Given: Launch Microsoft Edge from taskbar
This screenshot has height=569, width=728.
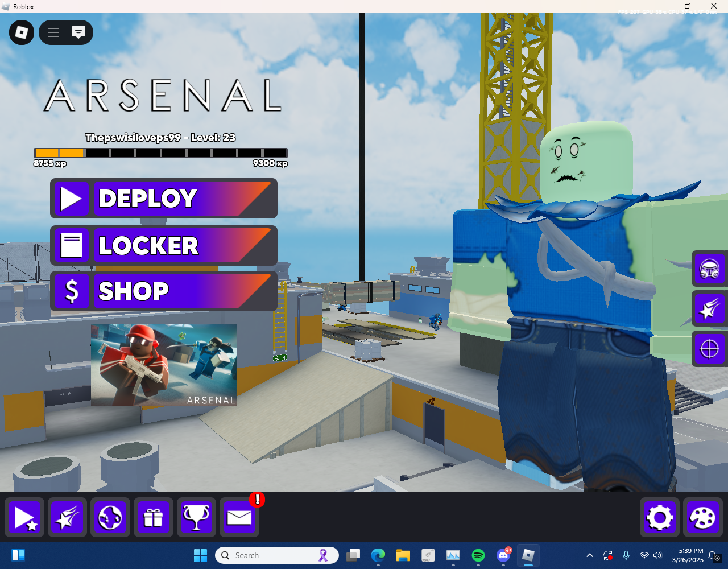Looking at the screenshot, I should point(378,555).
